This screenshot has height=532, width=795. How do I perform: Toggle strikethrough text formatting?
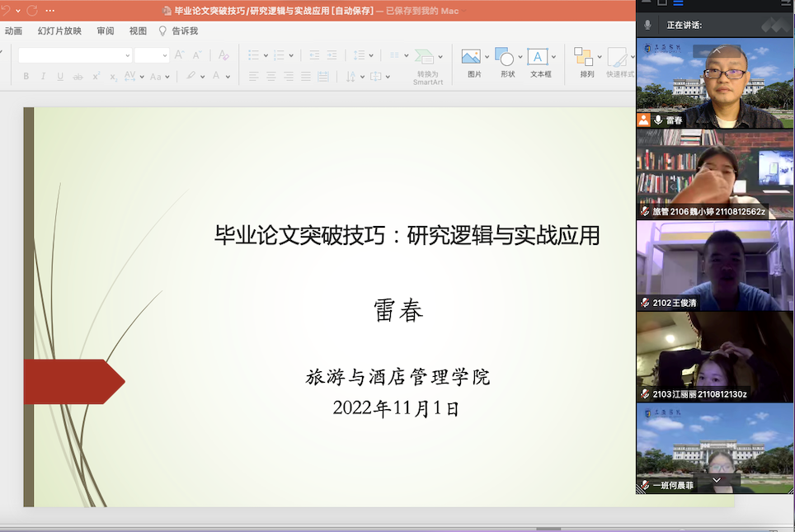(78, 77)
